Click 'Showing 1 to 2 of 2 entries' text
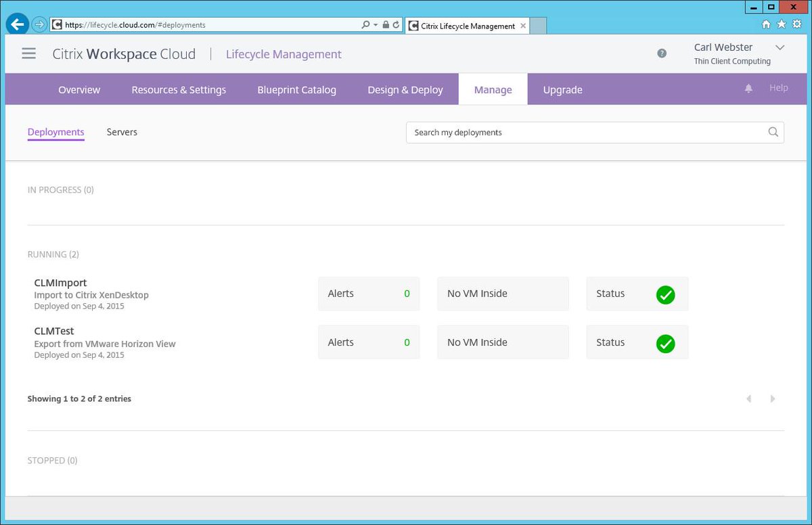The image size is (812, 525). coord(79,399)
